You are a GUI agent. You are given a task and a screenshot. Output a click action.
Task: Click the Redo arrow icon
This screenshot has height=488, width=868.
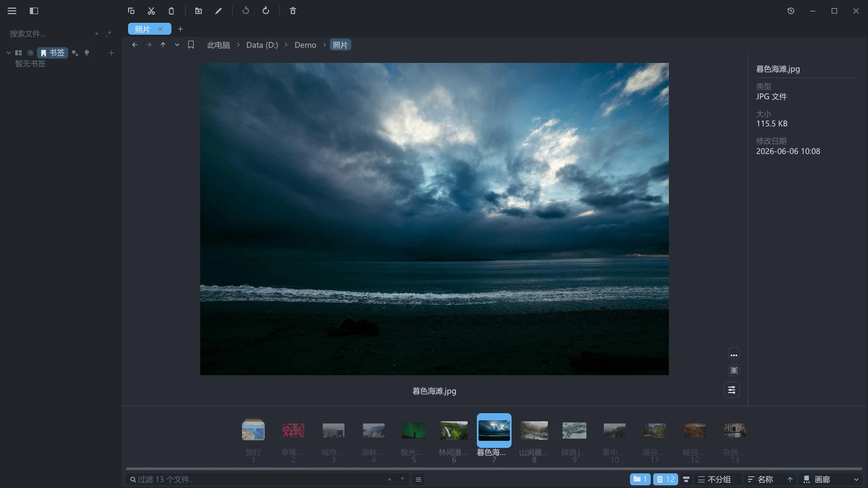coord(266,11)
